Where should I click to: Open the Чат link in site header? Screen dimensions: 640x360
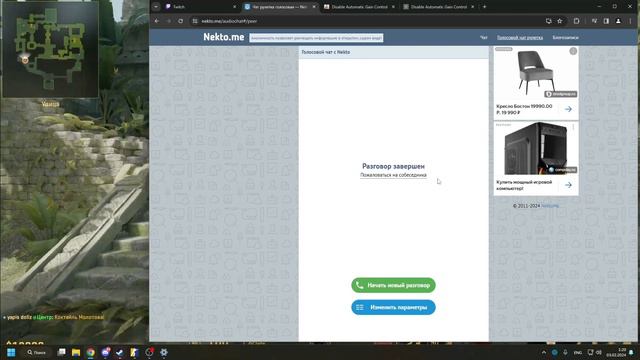point(483,38)
